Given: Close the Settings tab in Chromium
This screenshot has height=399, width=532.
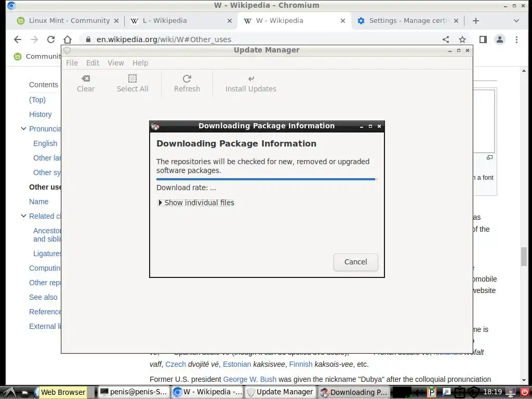Looking at the screenshot, I should pos(456,21).
